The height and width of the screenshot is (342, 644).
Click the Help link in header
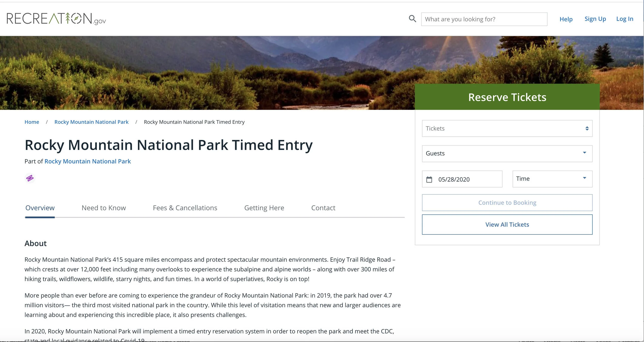pyautogui.click(x=566, y=19)
